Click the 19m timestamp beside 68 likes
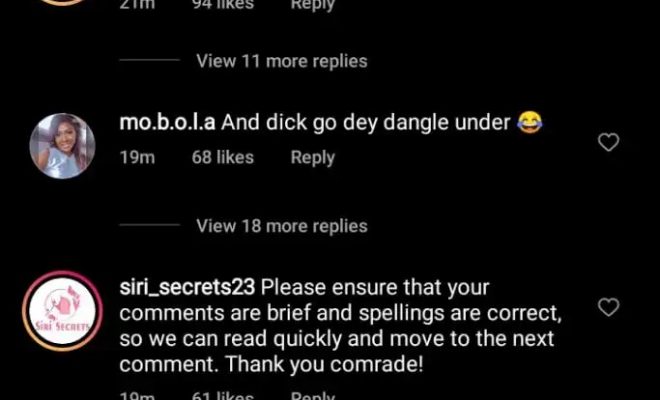Screen dimensions: 660x400 [x=137, y=157]
